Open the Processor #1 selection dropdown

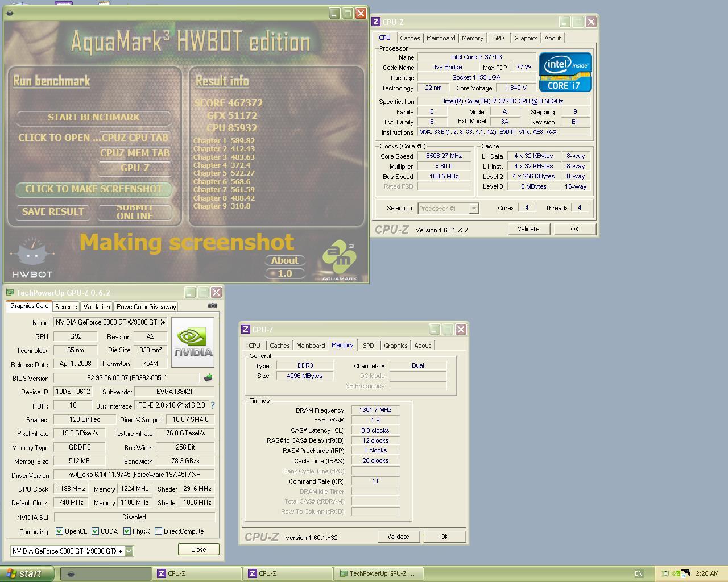(473, 209)
